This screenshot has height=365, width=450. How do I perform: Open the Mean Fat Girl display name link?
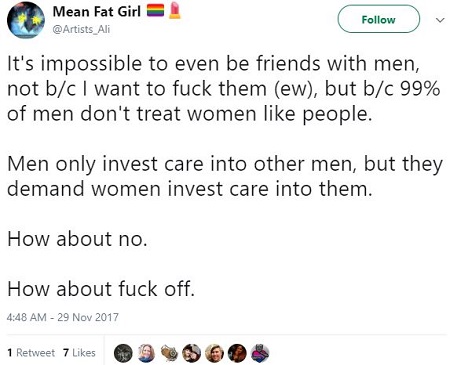click(97, 11)
